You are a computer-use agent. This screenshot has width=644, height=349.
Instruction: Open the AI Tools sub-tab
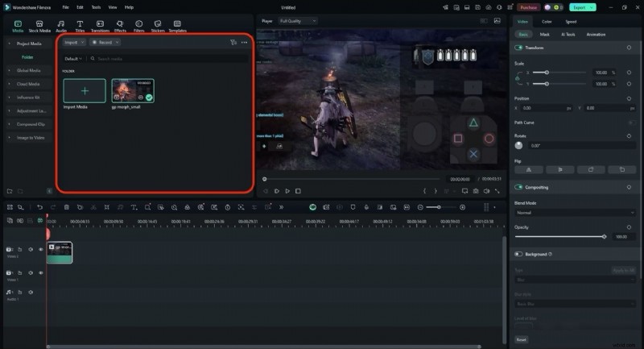point(568,35)
